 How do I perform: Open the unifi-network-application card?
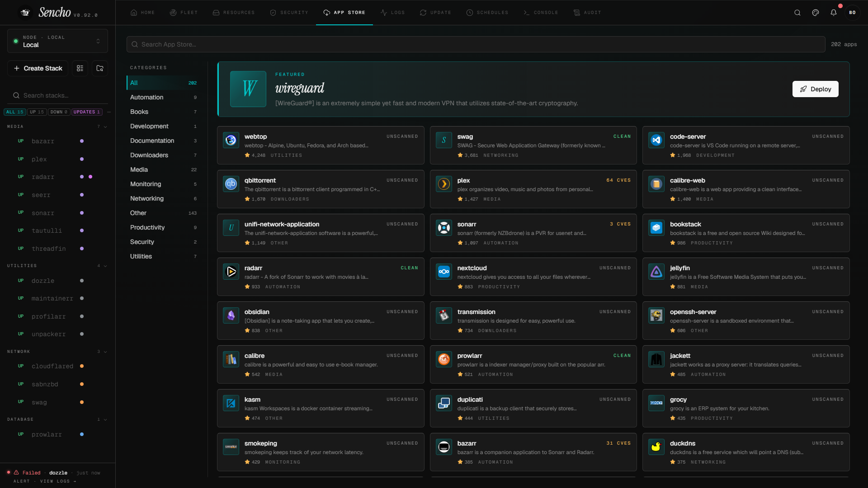[x=321, y=233]
